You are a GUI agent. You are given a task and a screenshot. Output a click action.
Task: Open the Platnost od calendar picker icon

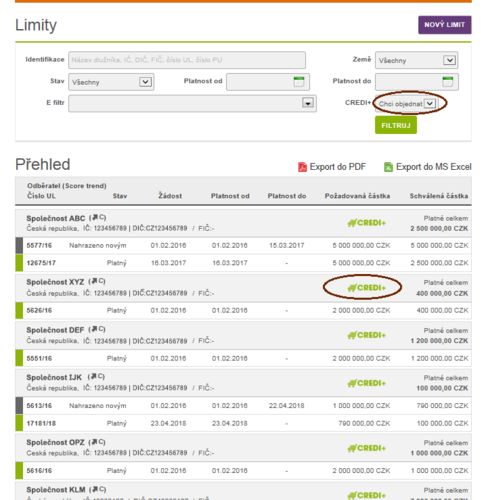pos(299,82)
